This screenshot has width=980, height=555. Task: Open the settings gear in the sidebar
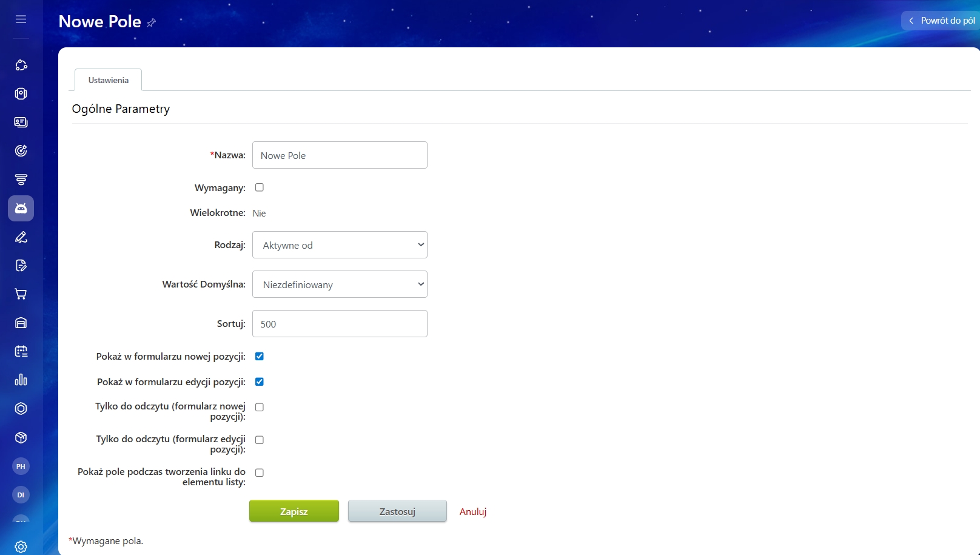(x=21, y=547)
